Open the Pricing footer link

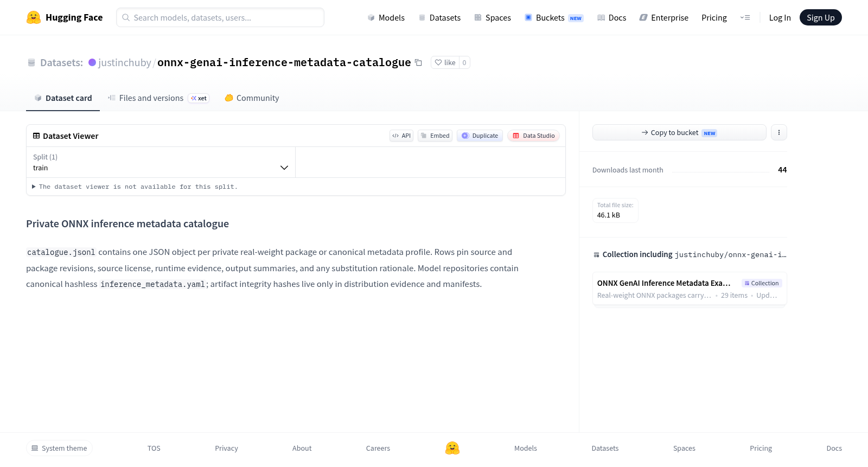(x=761, y=448)
